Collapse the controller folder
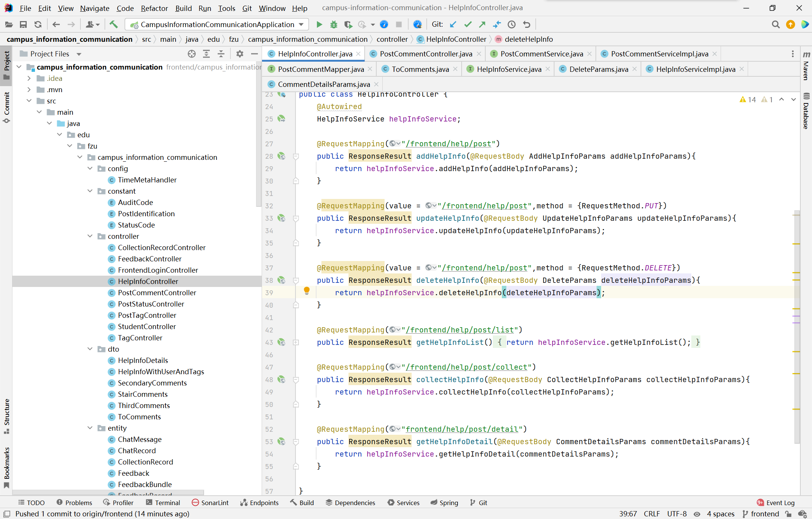This screenshot has width=812, height=519. point(90,236)
